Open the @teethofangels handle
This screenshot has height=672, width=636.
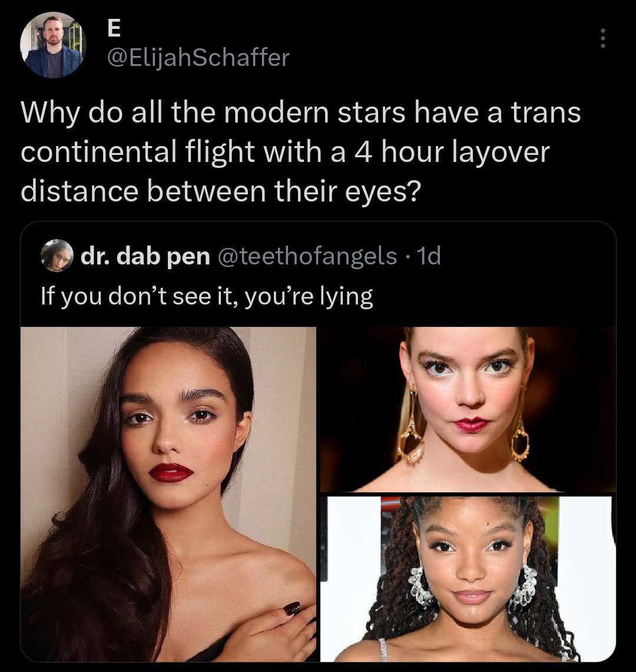[x=307, y=256]
